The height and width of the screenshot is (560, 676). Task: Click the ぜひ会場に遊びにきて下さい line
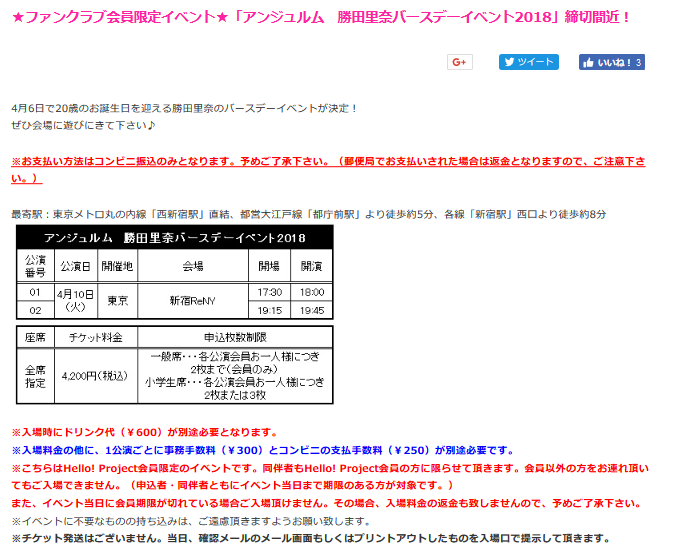83,125
